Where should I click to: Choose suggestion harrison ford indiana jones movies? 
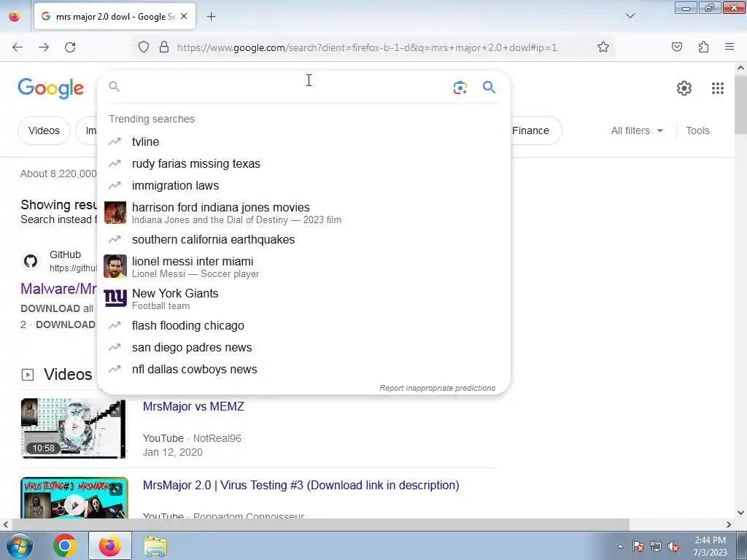pos(303,212)
